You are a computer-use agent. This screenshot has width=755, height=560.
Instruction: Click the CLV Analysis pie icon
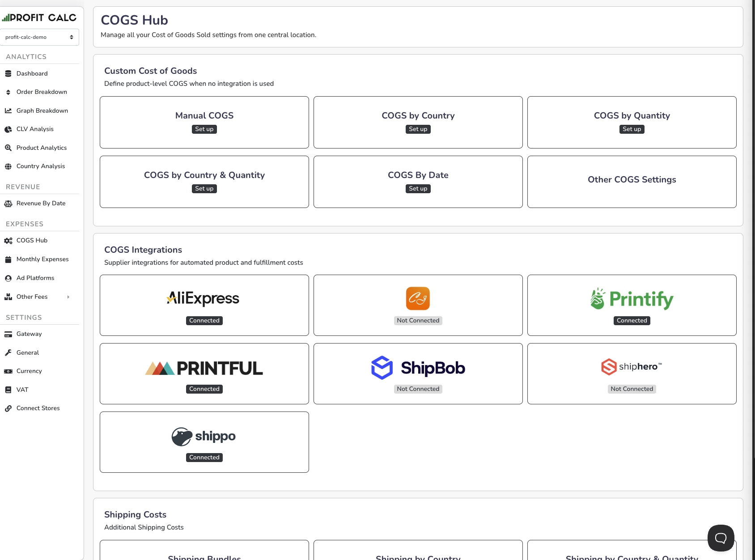tap(8, 129)
